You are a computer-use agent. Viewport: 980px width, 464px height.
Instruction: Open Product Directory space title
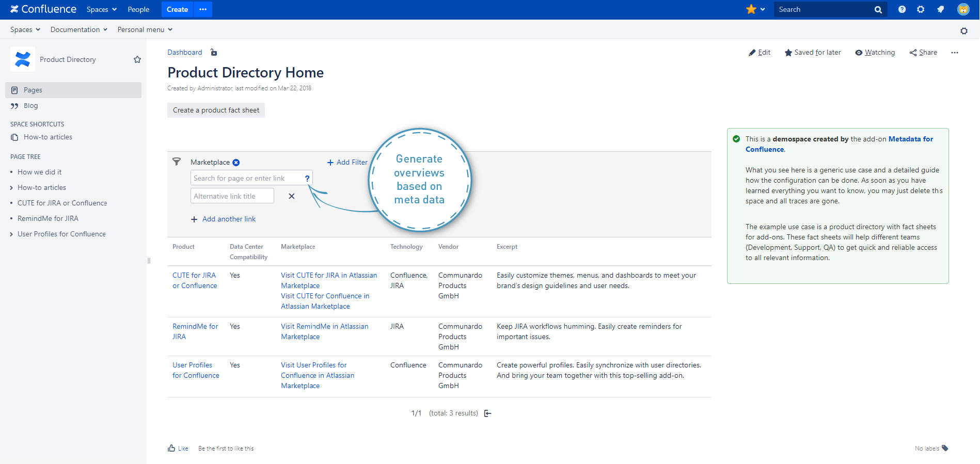[68, 60]
